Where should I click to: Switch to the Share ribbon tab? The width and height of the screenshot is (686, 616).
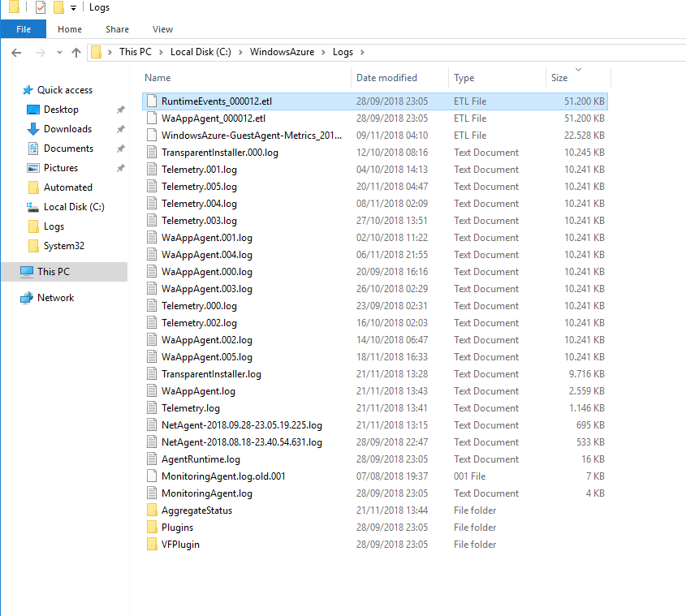[x=117, y=29]
